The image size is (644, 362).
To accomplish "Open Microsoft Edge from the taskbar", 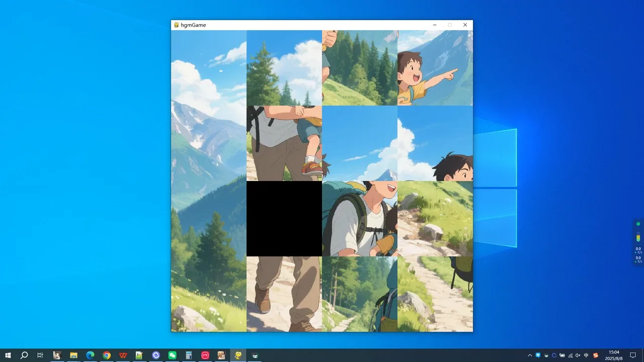I will pos(90,355).
